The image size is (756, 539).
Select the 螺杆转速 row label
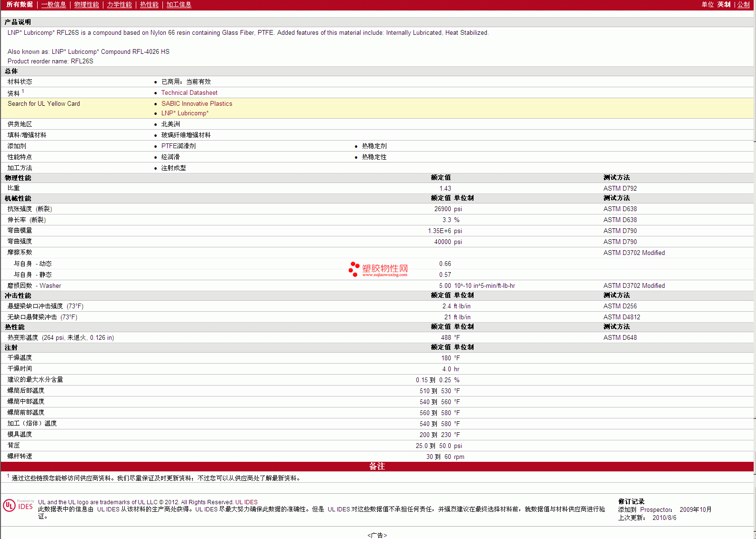tap(20, 457)
